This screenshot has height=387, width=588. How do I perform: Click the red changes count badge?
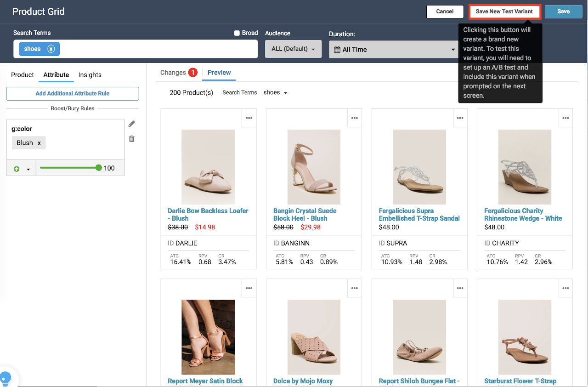click(x=193, y=73)
